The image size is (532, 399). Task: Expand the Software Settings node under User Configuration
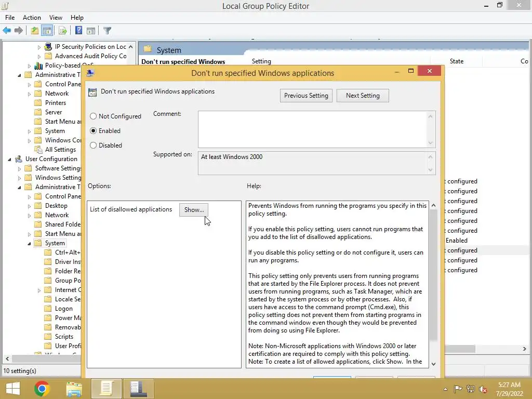(19, 169)
